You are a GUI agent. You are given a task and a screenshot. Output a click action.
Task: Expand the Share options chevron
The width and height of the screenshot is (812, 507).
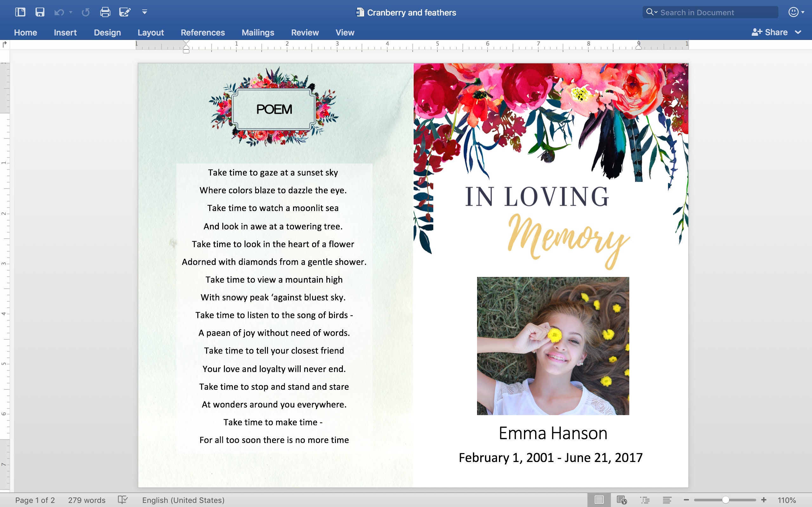[x=799, y=32]
